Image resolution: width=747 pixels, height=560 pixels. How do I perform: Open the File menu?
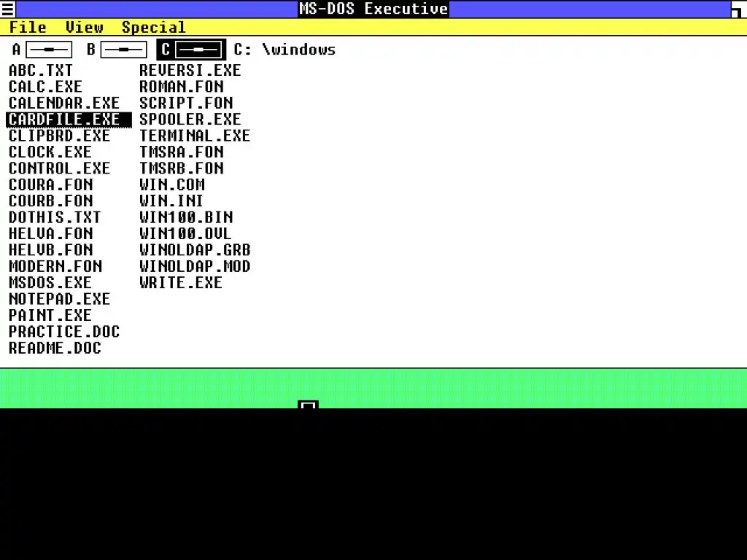(x=28, y=27)
